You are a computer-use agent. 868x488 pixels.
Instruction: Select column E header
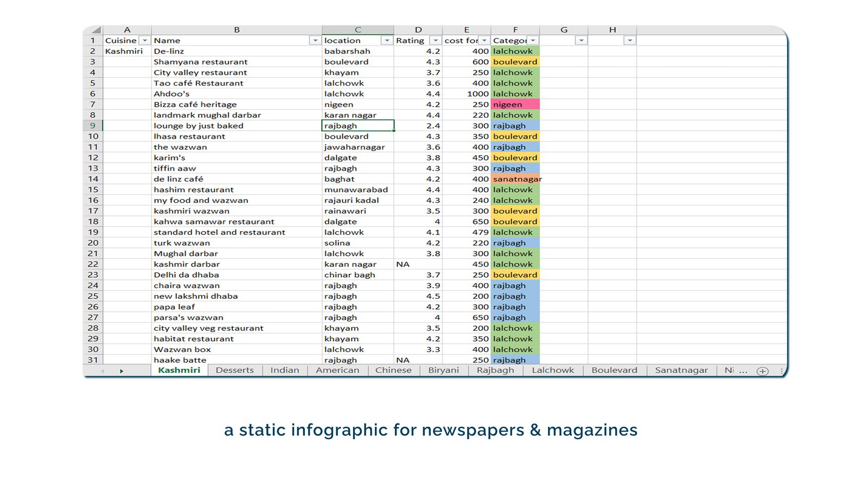click(x=467, y=30)
